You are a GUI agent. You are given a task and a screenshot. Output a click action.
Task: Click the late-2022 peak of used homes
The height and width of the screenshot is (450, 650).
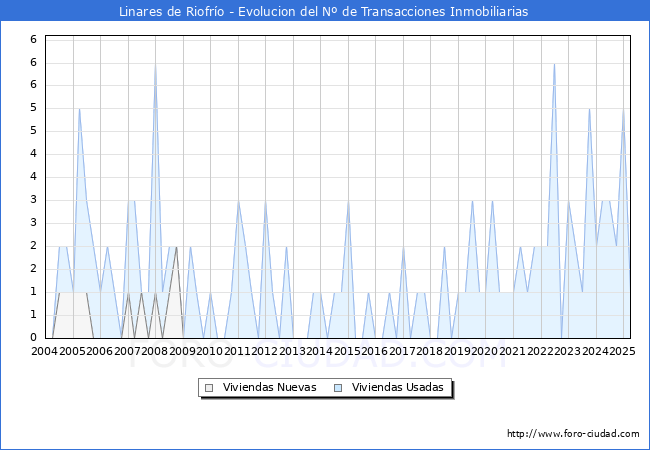tap(554, 64)
